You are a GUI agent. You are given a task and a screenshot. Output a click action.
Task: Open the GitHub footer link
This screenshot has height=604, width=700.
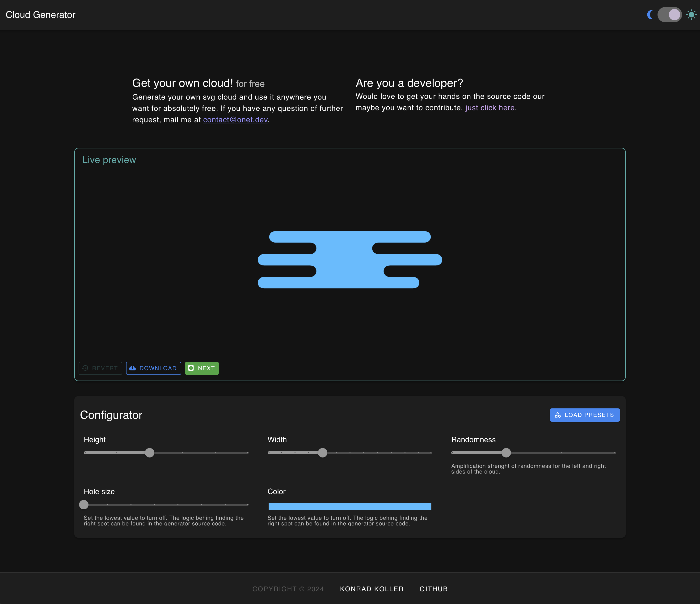(x=434, y=589)
